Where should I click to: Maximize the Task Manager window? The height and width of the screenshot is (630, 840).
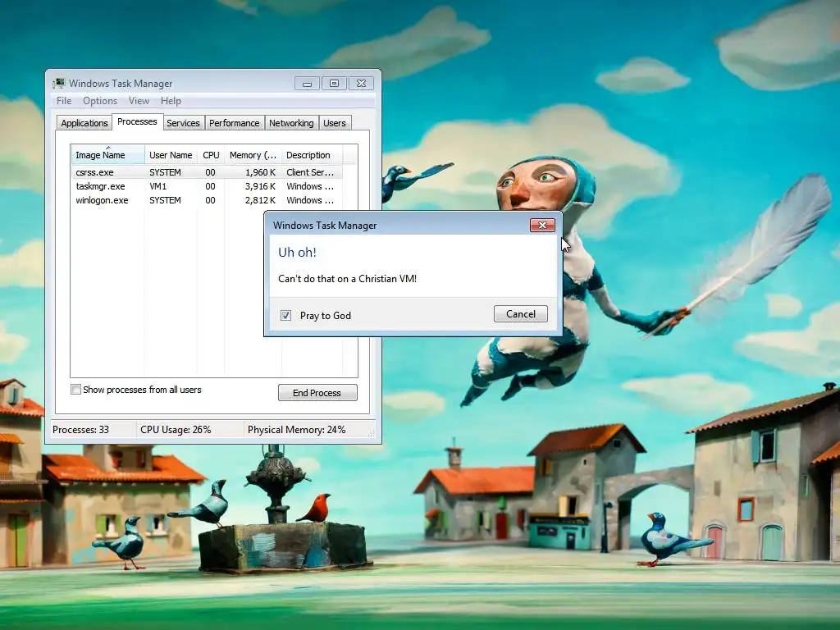point(334,84)
